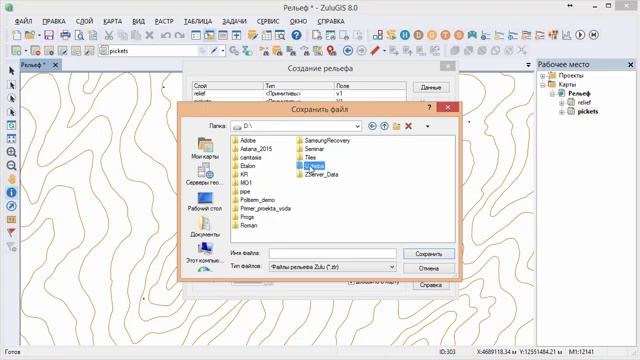Click the brown circle D toolbar icon

(418, 35)
